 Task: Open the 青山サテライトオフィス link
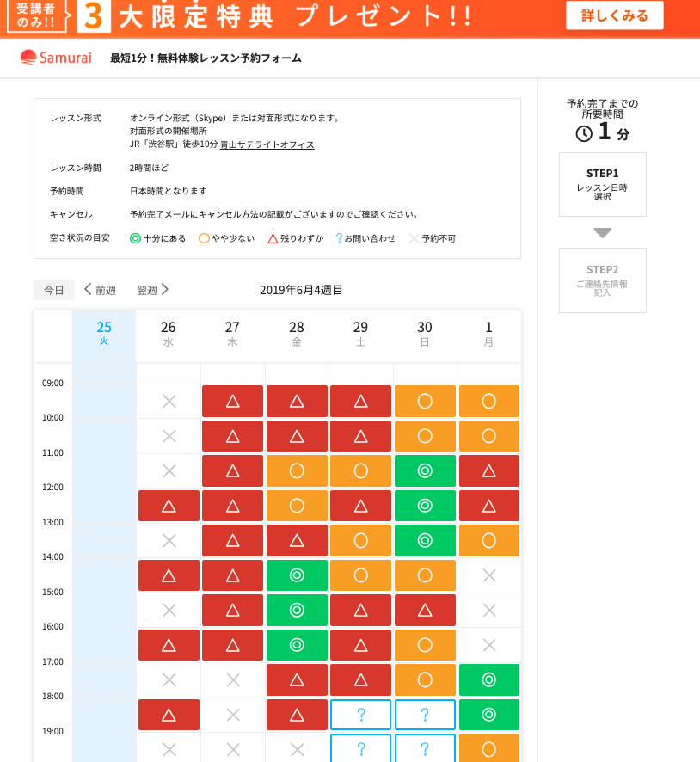coord(267,144)
